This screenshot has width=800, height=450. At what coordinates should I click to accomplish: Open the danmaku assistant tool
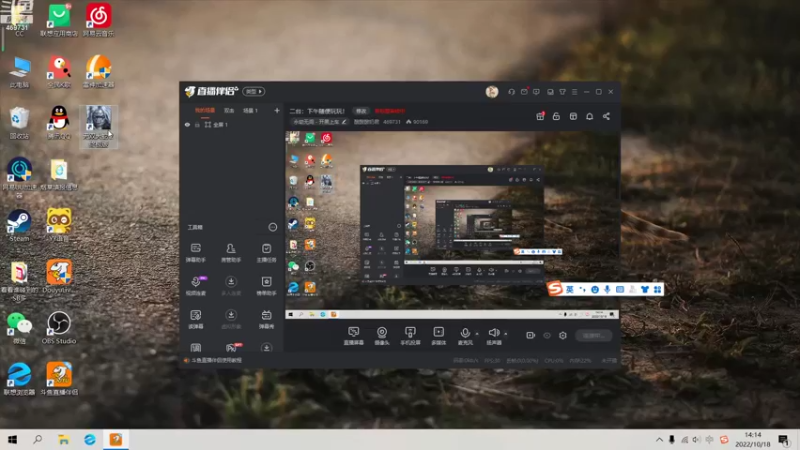pyautogui.click(x=195, y=252)
